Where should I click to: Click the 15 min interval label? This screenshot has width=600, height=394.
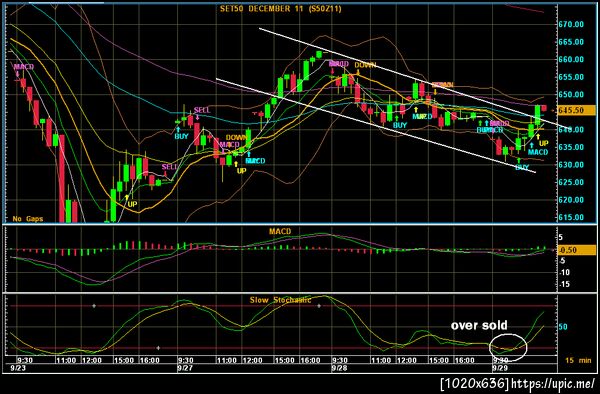(x=578, y=360)
